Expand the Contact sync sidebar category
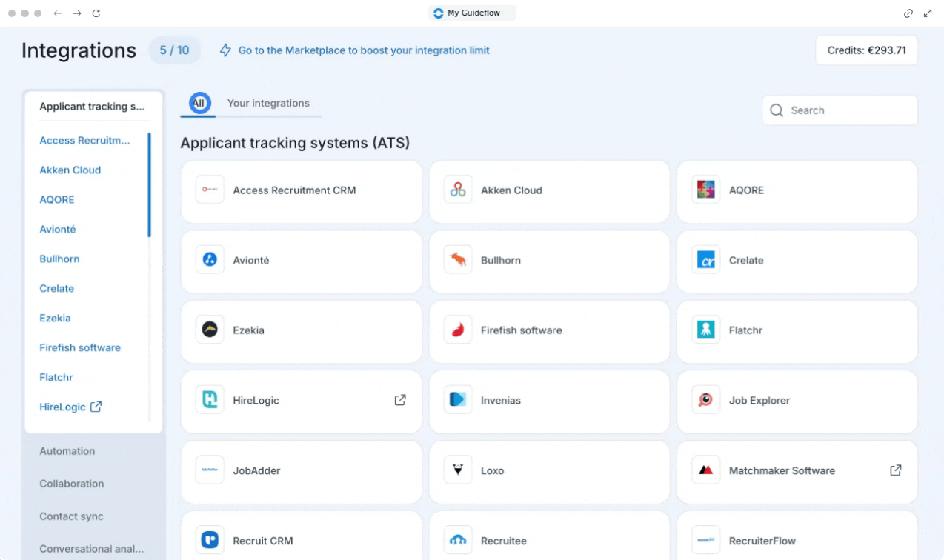The image size is (944, 560). coord(72,516)
